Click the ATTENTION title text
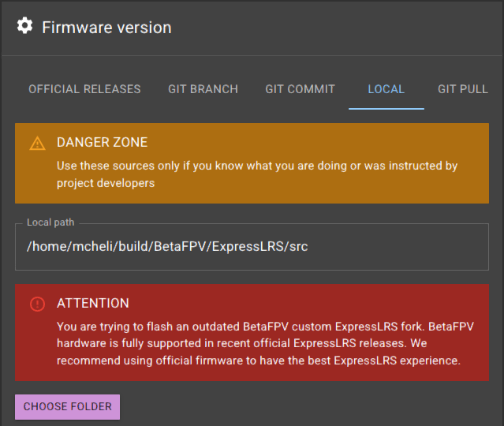 click(x=93, y=303)
